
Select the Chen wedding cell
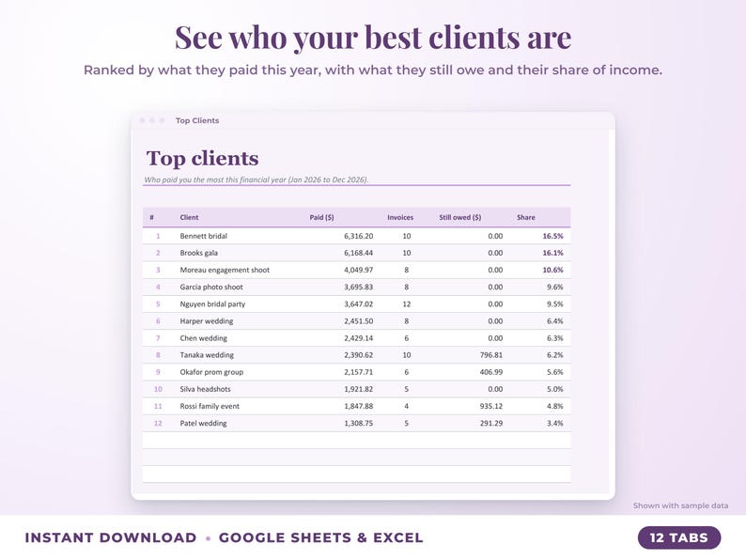pyautogui.click(x=203, y=338)
